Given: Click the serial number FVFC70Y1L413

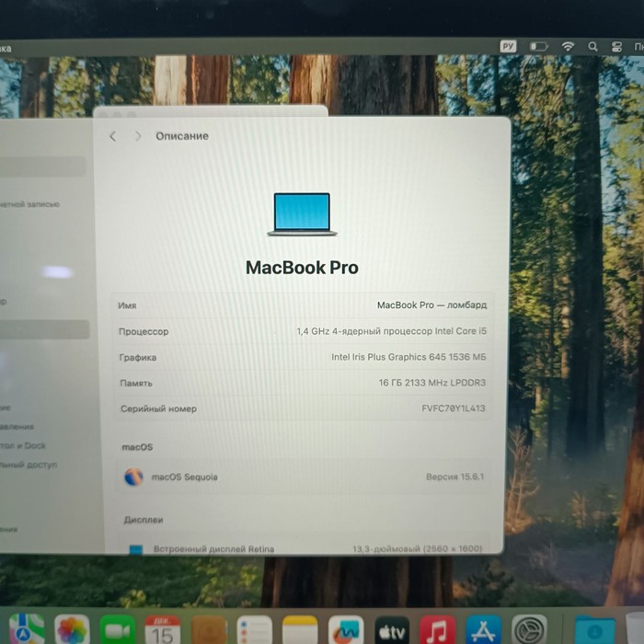Looking at the screenshot, I should (453, 408).
